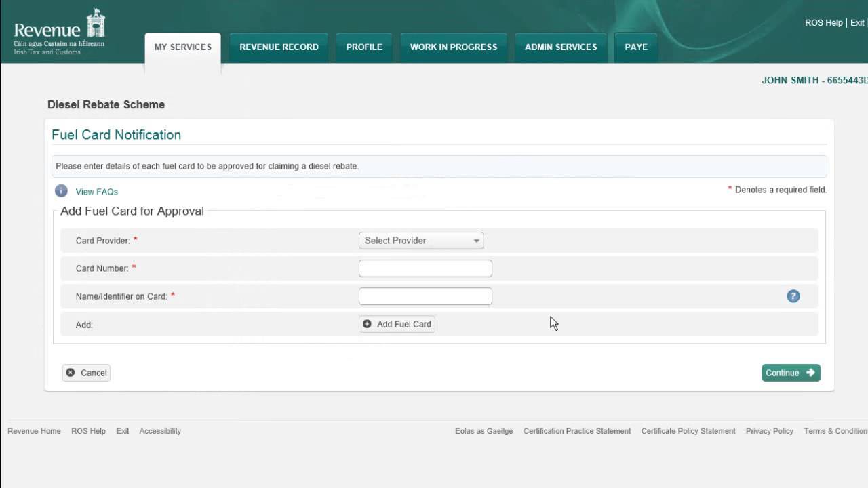Go to the Profile tab

coord(364,47)
